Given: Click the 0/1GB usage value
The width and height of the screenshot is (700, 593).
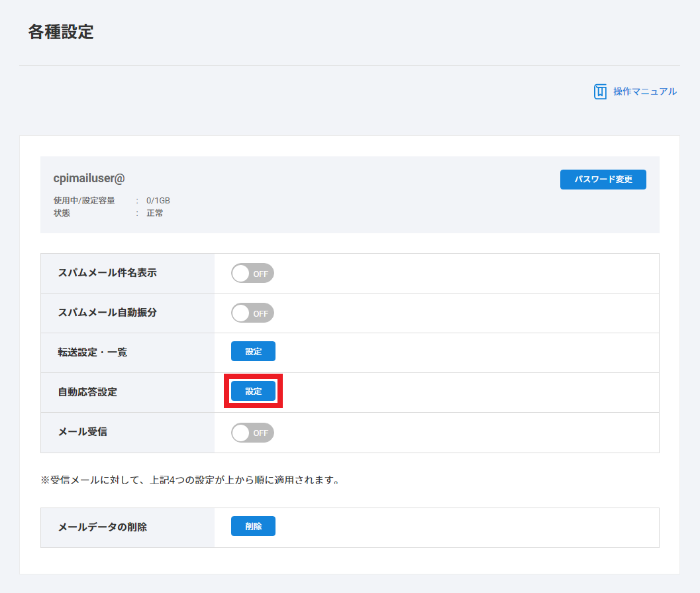Looking at the screenshot, I should click(x=158, y=201).
